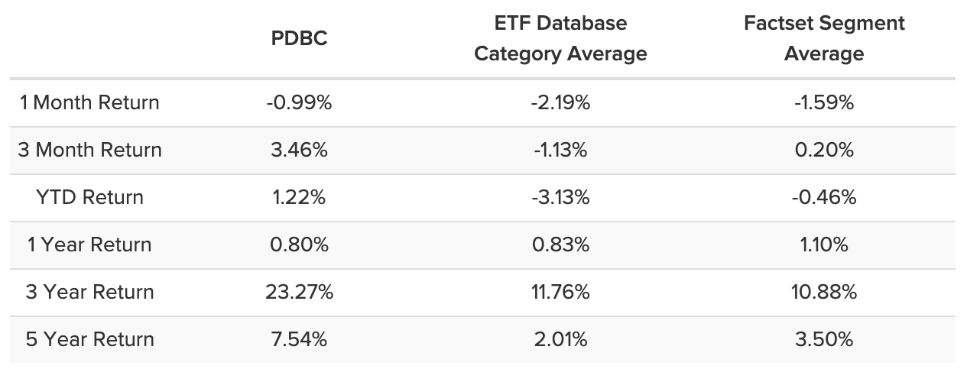Image resolution: width=980 pixels, height=382 pixels.
Task: Click the PDBC 1 month value -0.99%
Action: [x=299, y=102]
